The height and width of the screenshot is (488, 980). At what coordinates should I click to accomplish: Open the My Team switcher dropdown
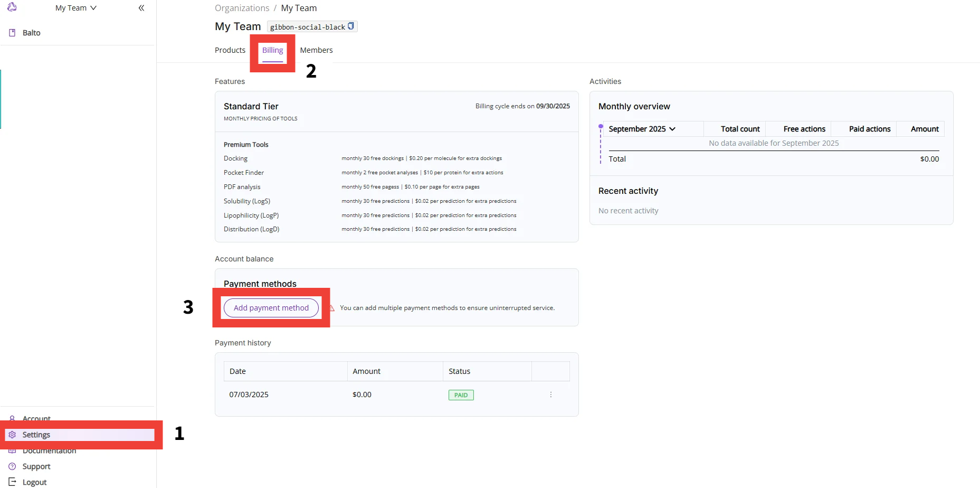pyautogui.click(x=76, y=8)
